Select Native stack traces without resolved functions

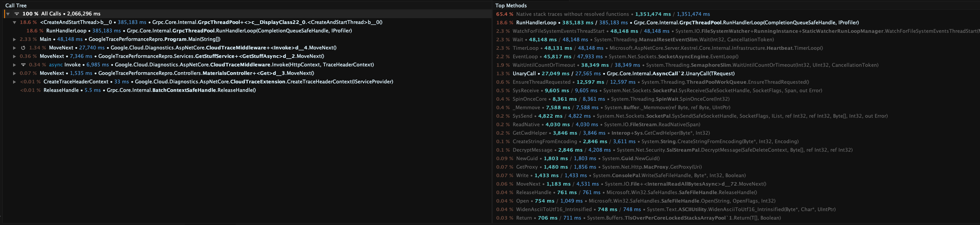(x=736, y=14)
